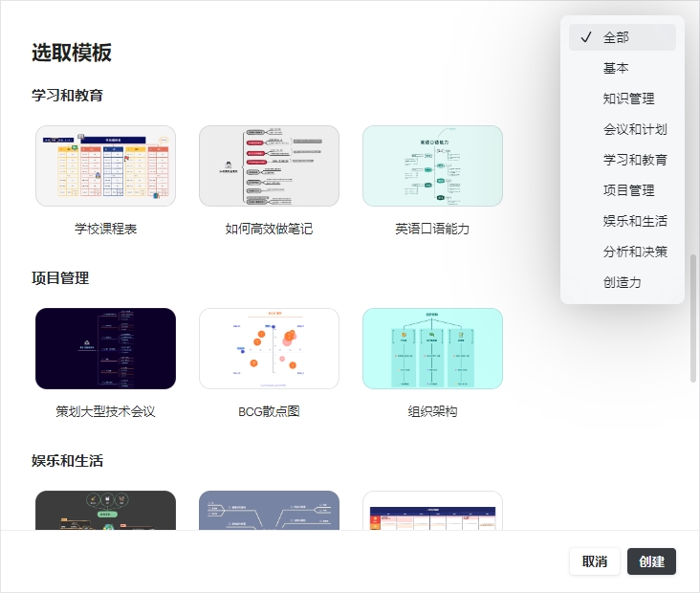Click the 选取模板 dialog title

72,53
